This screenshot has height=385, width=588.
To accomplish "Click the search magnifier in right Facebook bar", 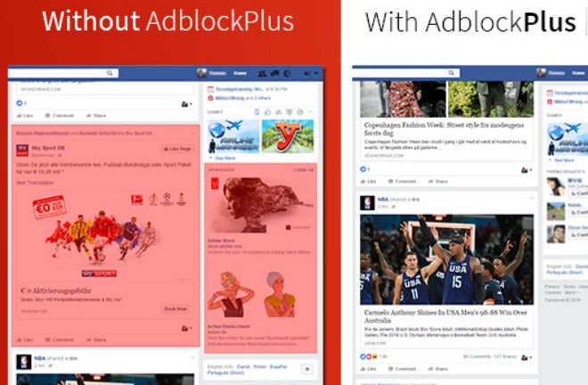I will click(x=452, y=73).
